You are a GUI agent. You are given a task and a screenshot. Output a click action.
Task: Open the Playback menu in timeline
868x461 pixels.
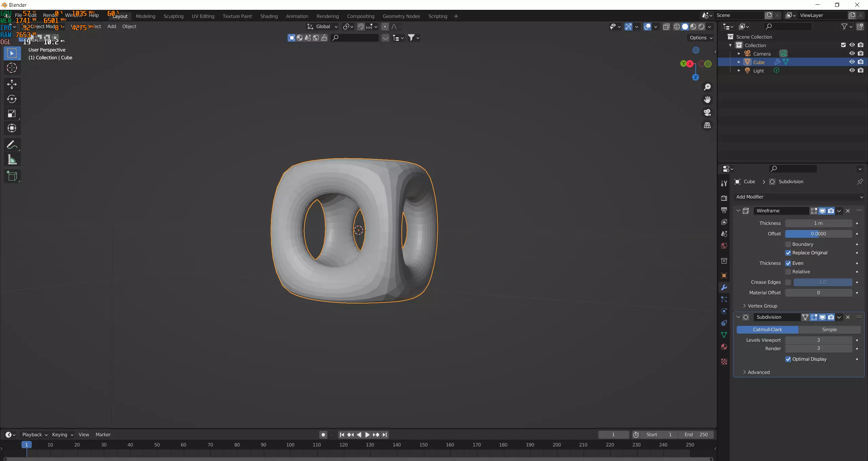35,435
